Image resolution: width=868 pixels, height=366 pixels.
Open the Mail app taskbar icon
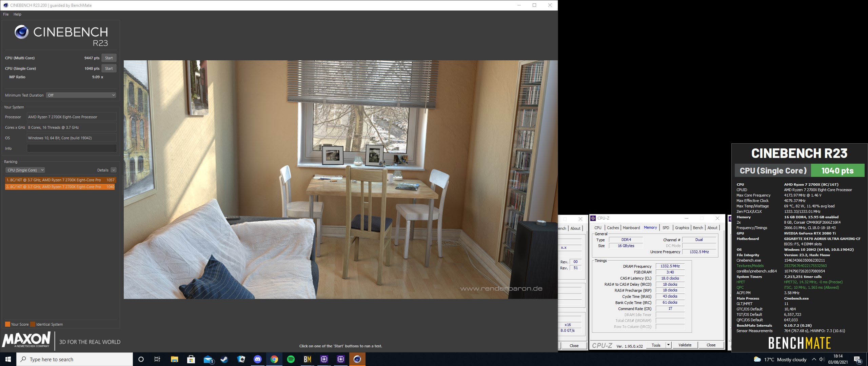coord(208,359)
